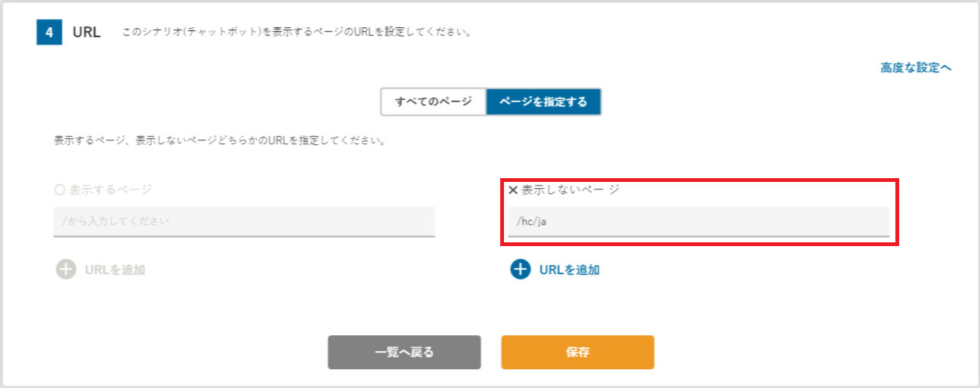
Task: Open 高度な設定へ link
Action: click(x=916, y=68)
